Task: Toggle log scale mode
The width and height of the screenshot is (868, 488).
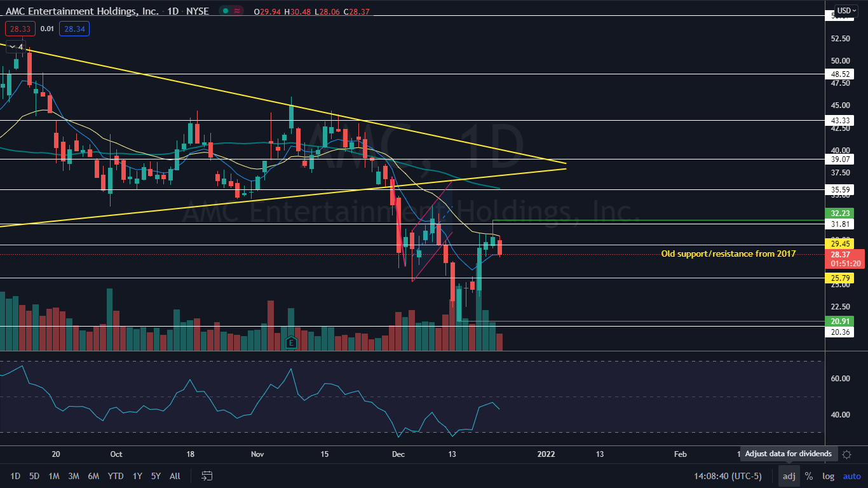Action: pyautogui.click(x=828, y=476)
